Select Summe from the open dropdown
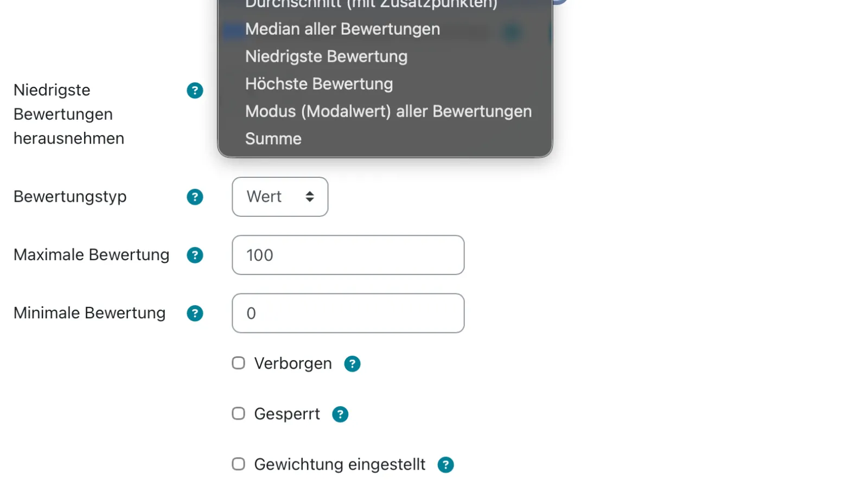 click(x=273, y=138)
